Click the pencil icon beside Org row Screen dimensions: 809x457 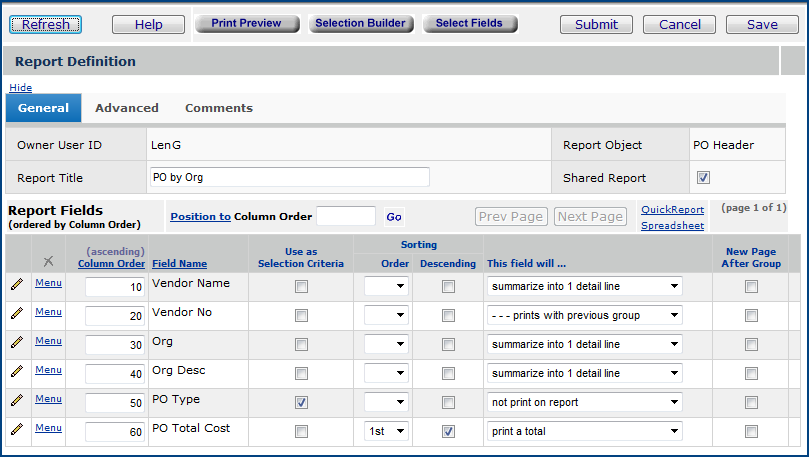(x=16, y=343)
